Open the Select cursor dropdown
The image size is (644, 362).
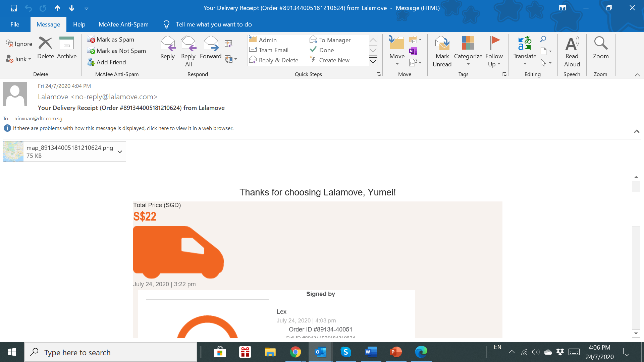(x=546, y=63)
